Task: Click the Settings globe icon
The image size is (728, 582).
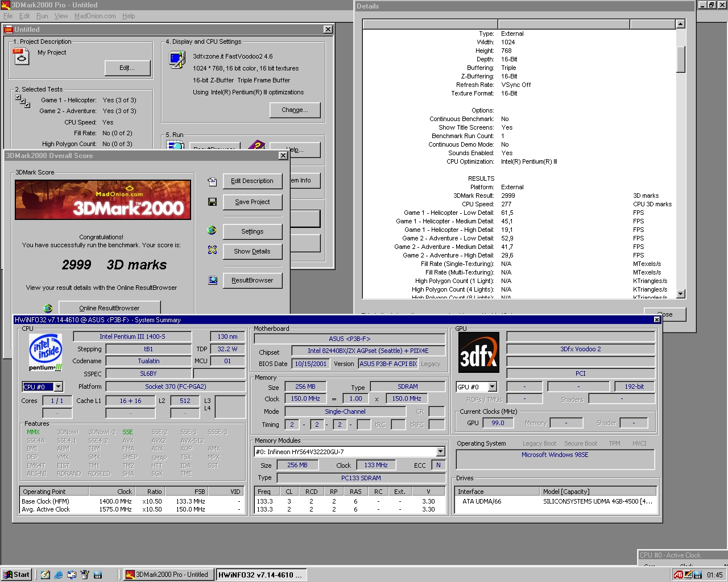Action: [x=212, y=230]
